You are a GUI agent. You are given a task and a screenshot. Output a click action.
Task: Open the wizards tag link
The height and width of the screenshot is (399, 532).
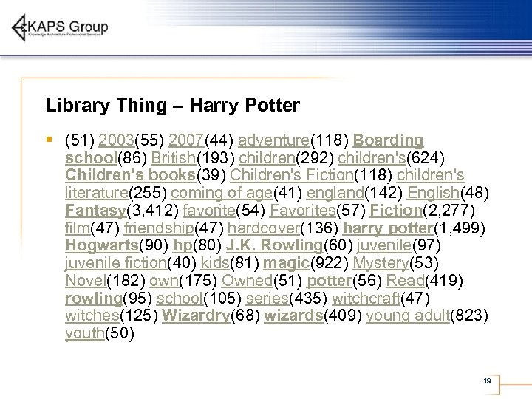pyautogui.click(x=293, y=316)
